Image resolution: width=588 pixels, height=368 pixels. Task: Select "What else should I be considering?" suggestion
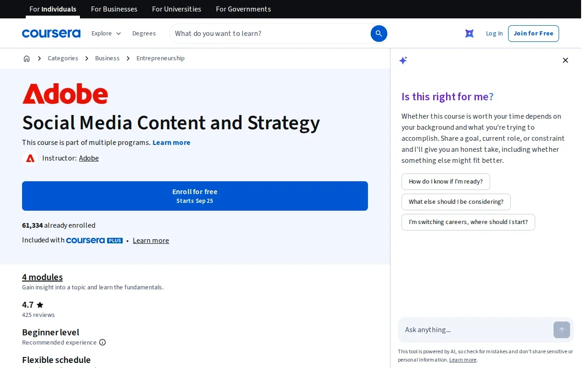point(456,202)
